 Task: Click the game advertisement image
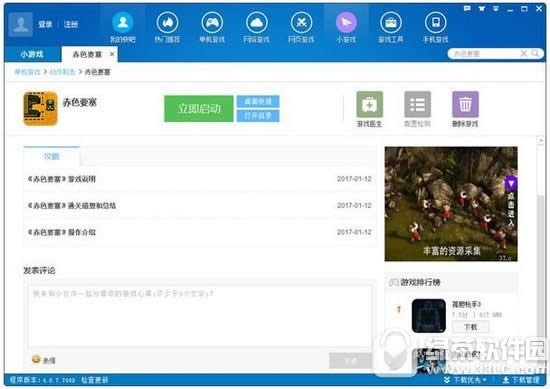(451, 204)
